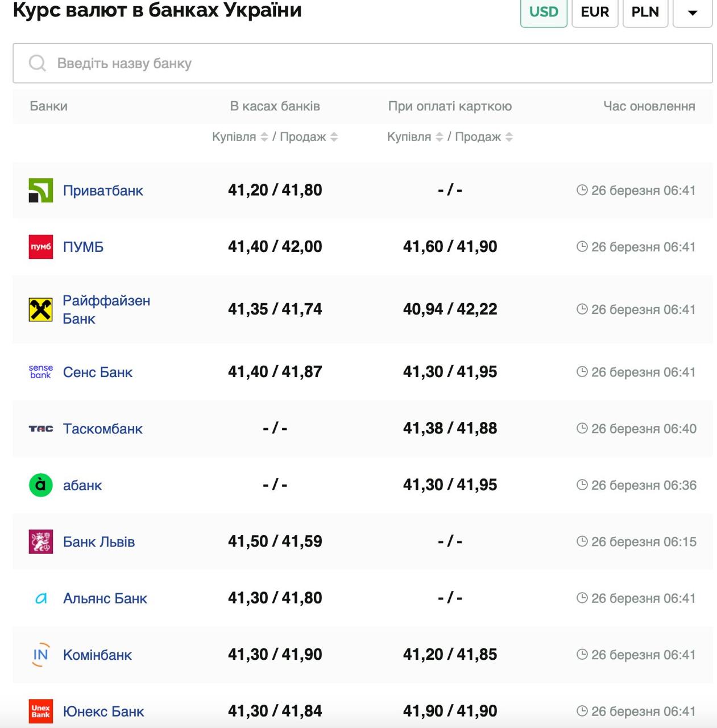Click the green абанк round logo
The height and width of the screenshot is (728, 717).
pos(40,485)
